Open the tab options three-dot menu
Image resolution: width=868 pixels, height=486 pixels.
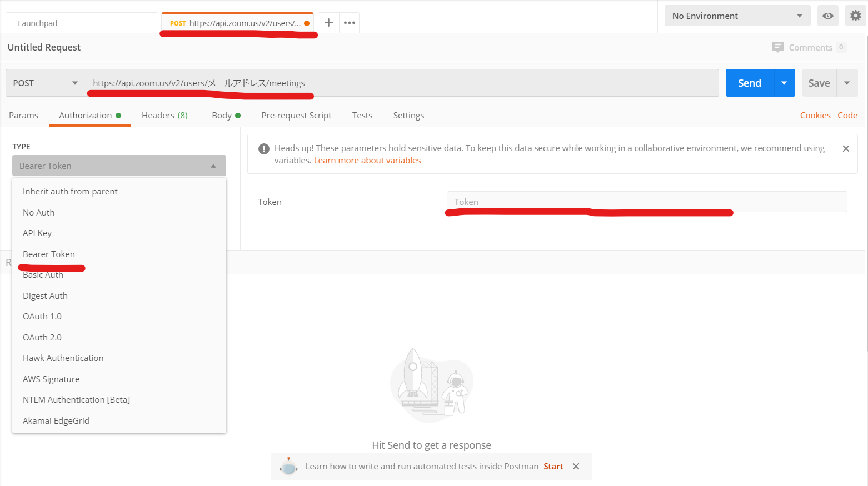click(350, 23)
